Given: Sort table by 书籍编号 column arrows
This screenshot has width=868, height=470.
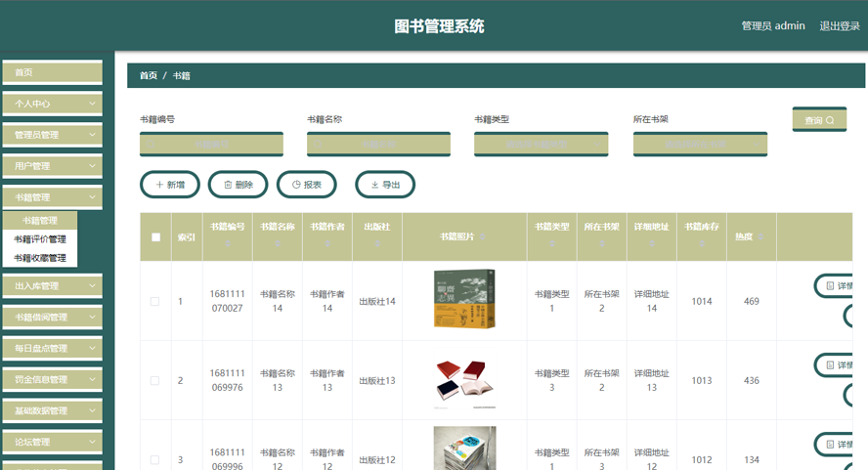Looking at the screenshot, I should pos(228,243).
